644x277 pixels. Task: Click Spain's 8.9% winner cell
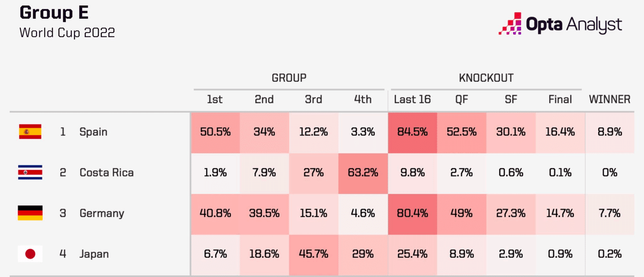(610, 132)
